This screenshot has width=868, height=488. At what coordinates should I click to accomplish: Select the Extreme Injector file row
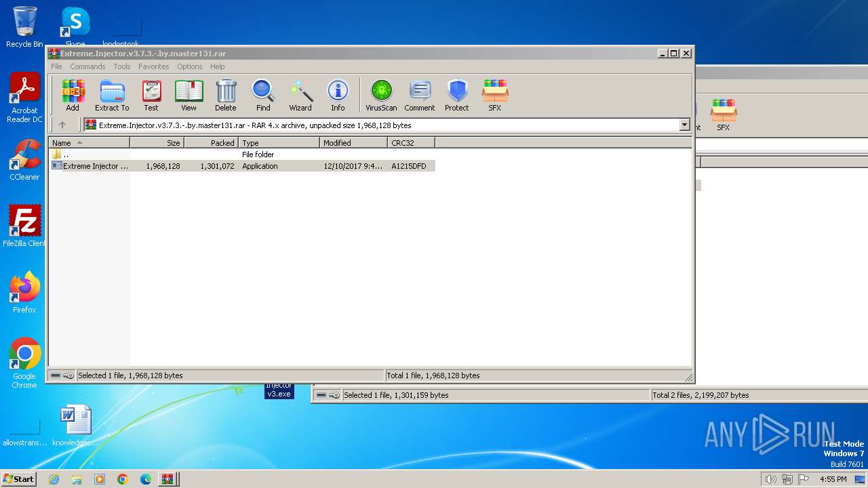(x=242, y=165)
